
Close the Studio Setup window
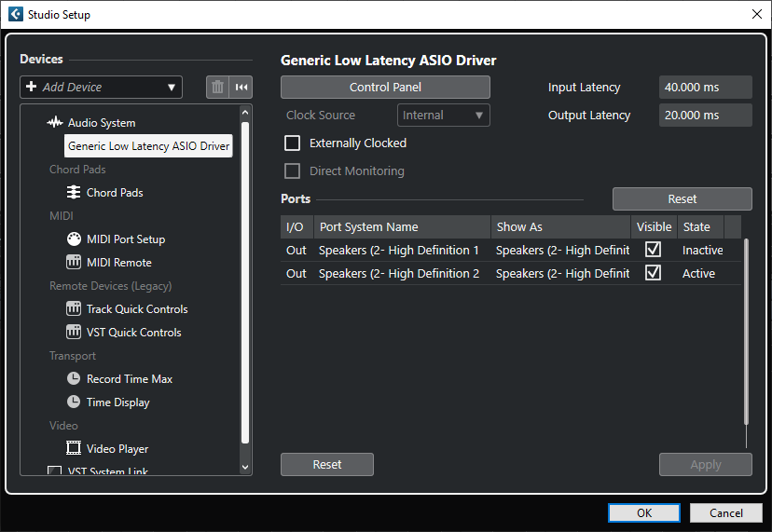[x=757, y=14]
